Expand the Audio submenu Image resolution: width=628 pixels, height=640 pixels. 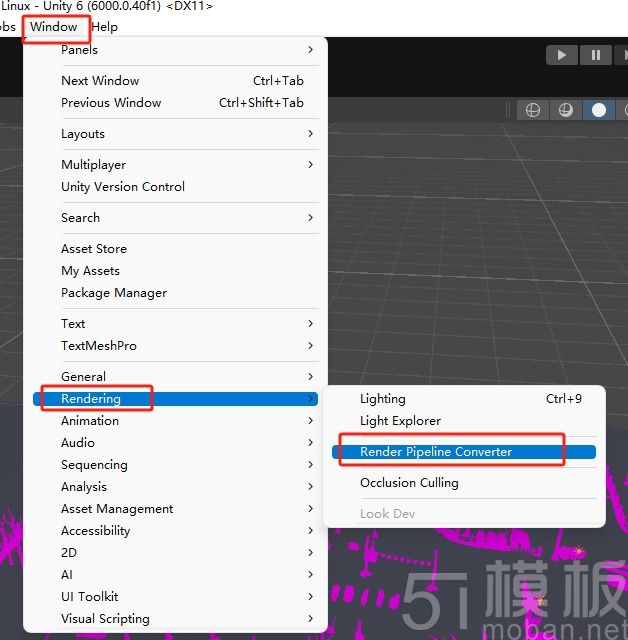click(175, 443)
